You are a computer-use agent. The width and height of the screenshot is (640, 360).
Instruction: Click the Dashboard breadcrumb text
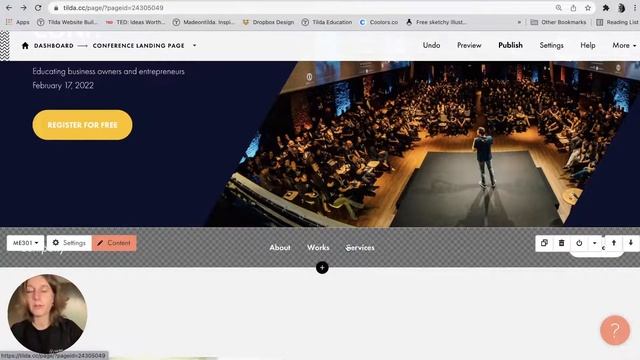click(x=54, y=46)
